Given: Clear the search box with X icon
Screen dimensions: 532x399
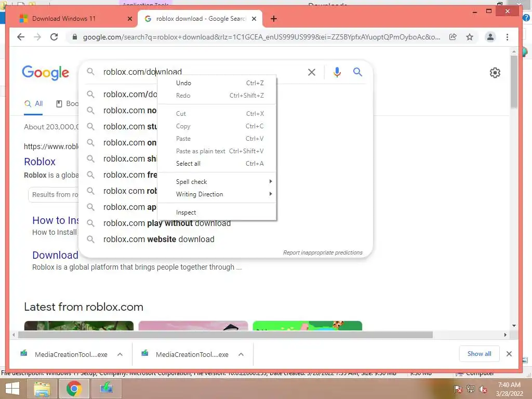Looking at the screenshot, I should tap(312, 72).
